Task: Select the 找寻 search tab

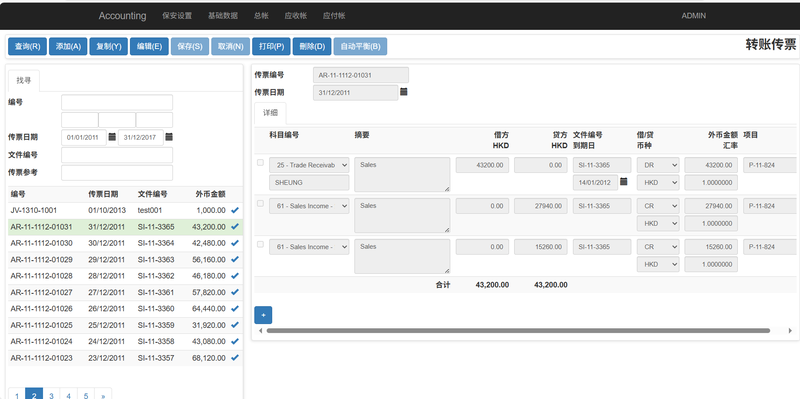Action: tap(24, 81)
